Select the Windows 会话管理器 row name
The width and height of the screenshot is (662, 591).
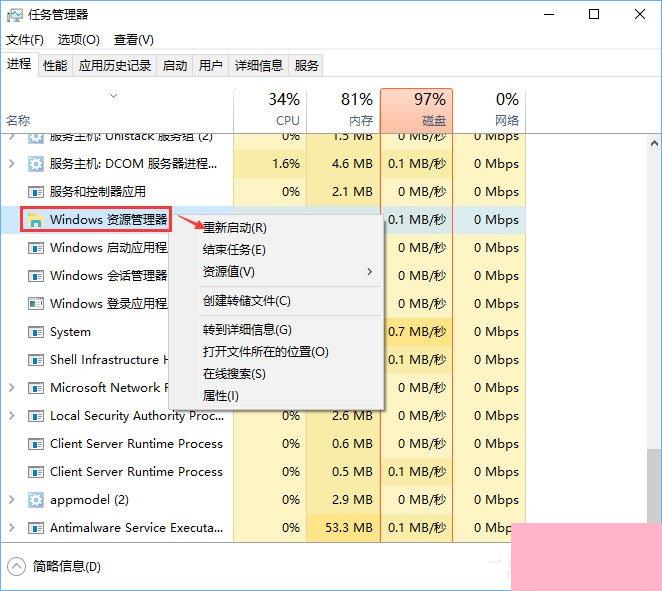click(109, 276)
